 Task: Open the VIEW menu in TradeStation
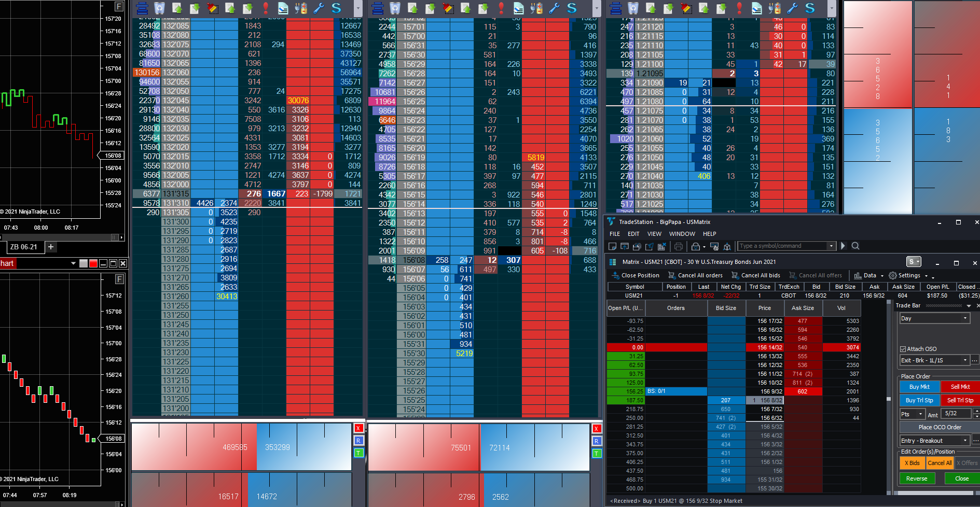point(654,234)
